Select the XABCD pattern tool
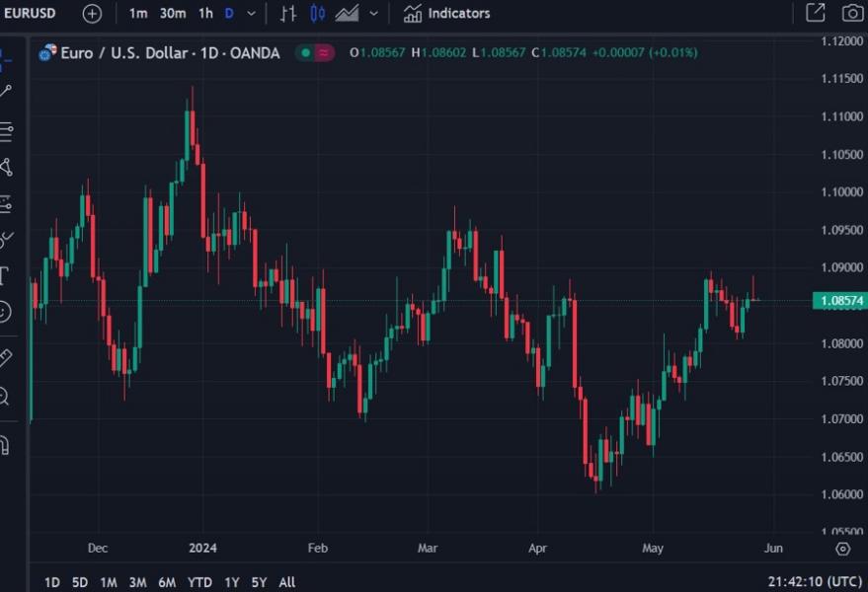 8,168
